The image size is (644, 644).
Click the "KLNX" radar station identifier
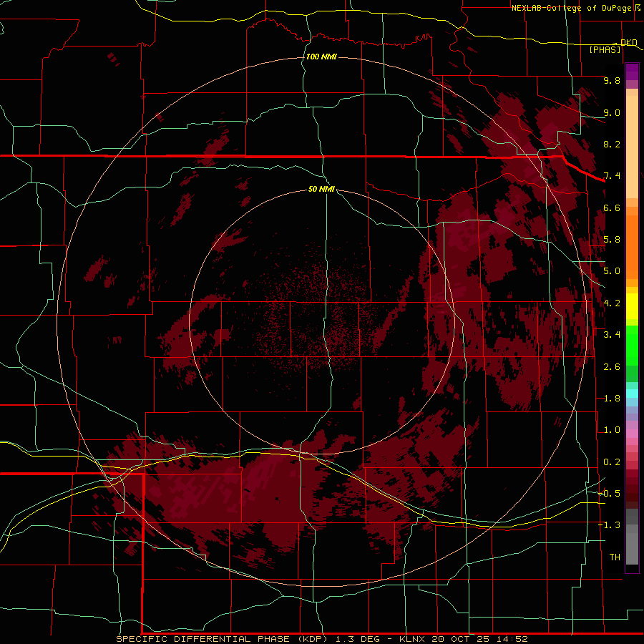tap(412, 639)
